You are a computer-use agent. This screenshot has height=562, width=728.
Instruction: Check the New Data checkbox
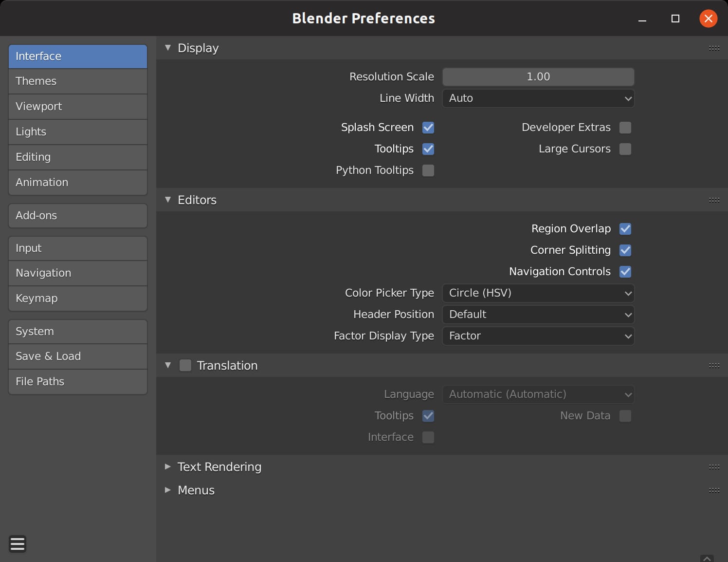[625, 416]
